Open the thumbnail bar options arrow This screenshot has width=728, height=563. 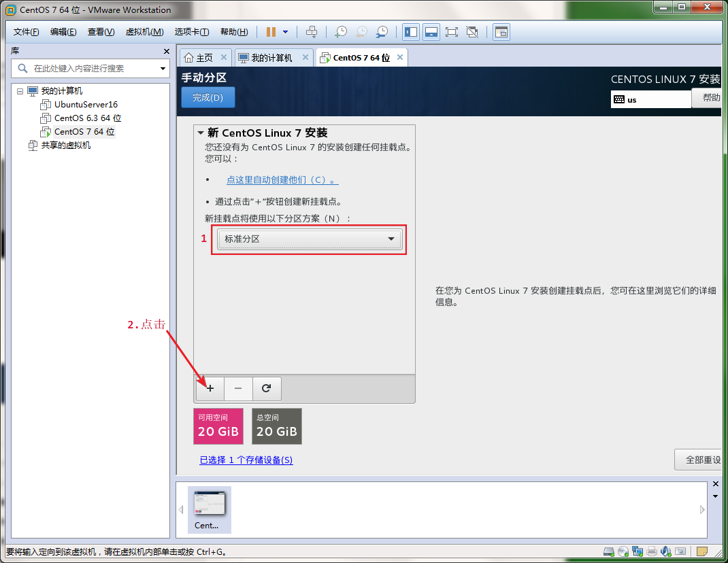click(716, 496)
